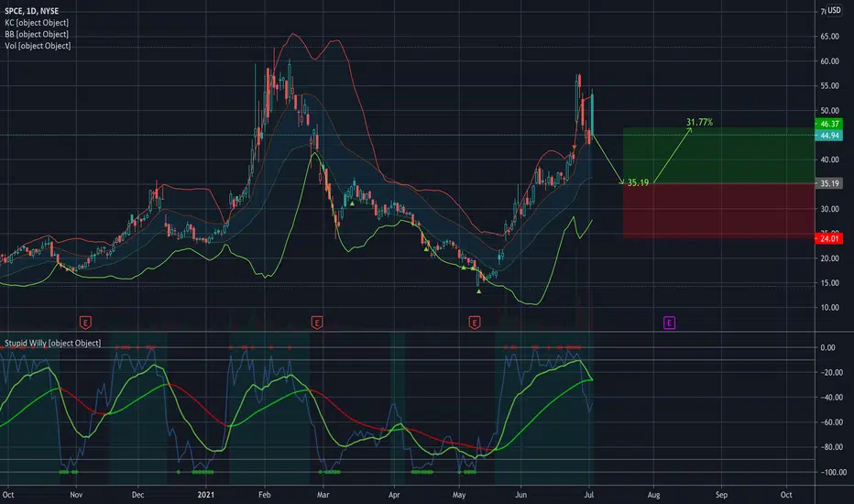Click the 60.00 price axis label
The height and width of the screenshot is (504, 854).
(x=829, y=61)
